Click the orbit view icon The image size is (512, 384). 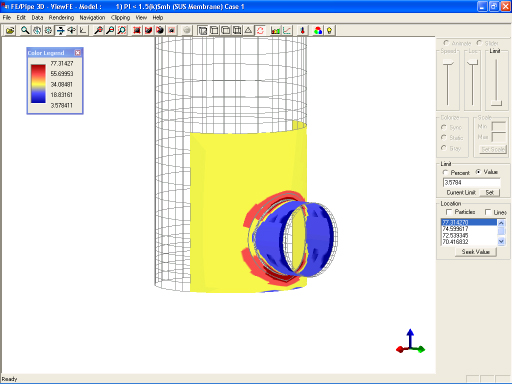pyautogui.click(x=72, y=31)
